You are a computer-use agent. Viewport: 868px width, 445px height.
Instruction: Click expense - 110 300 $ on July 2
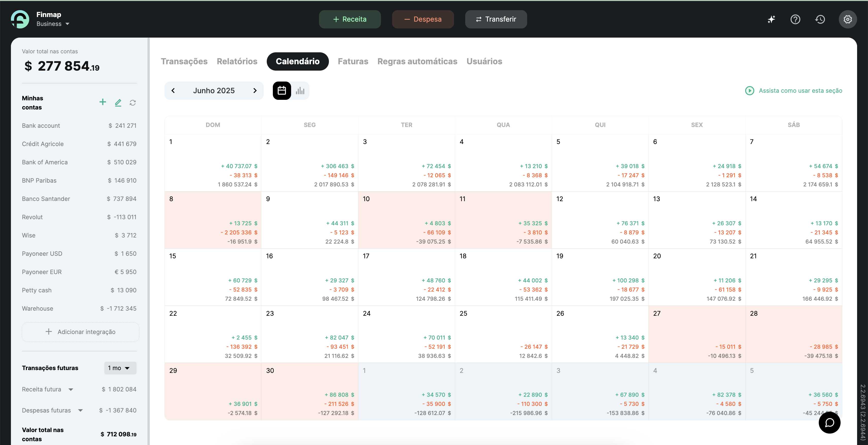[x=532, y=404]
